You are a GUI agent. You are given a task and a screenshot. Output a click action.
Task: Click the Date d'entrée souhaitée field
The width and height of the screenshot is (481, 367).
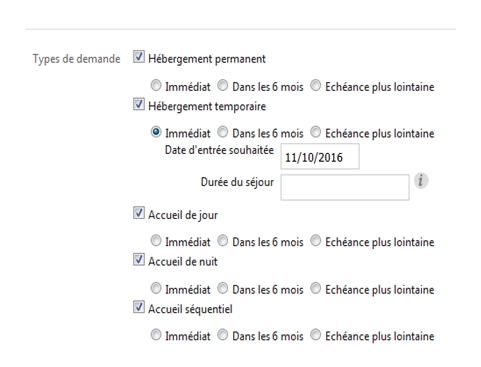pos(320,157)
